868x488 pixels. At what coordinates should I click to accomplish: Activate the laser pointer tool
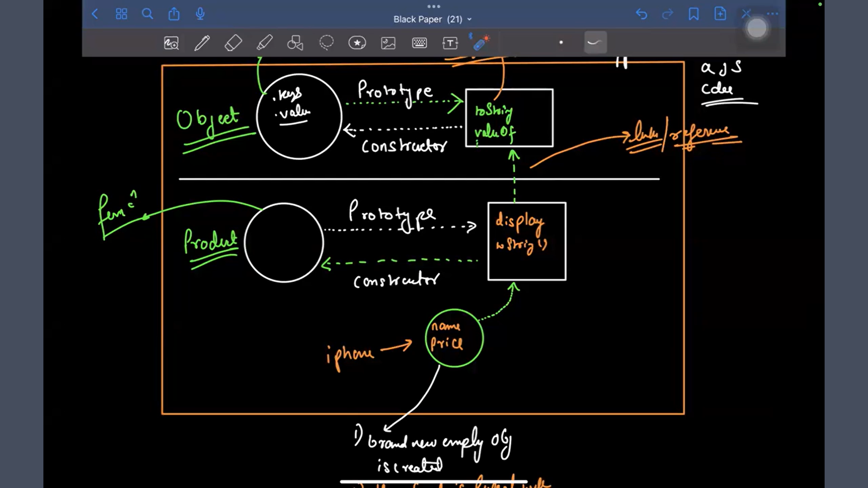481,43
